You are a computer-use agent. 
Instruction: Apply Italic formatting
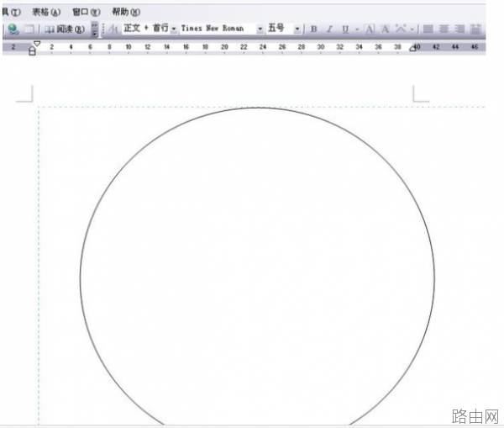click(329, 29)
